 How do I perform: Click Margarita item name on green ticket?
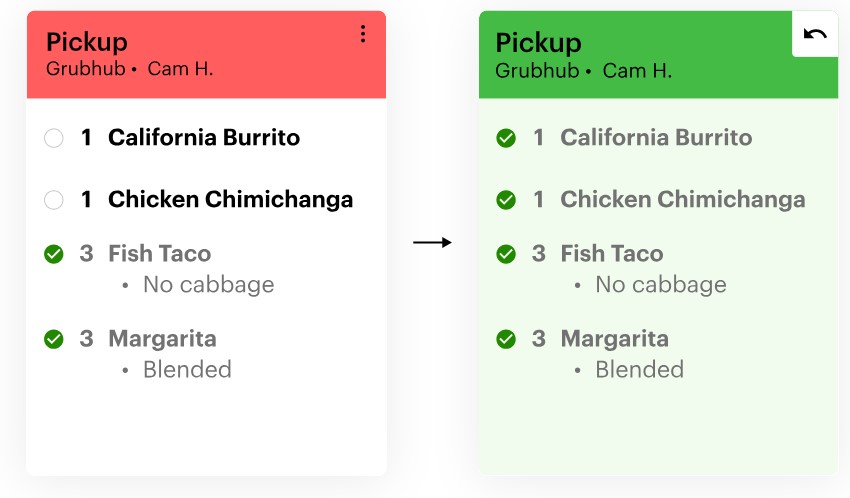(614, 339)
